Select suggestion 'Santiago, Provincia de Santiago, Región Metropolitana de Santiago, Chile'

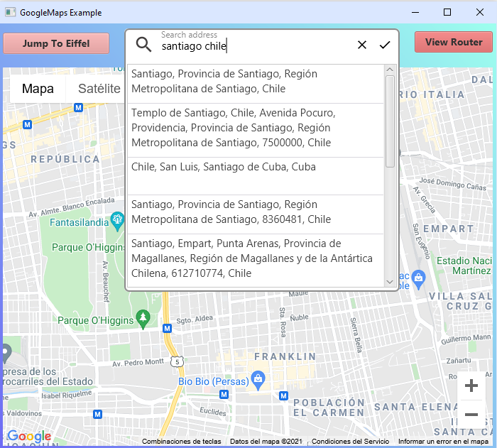[256, 84]
